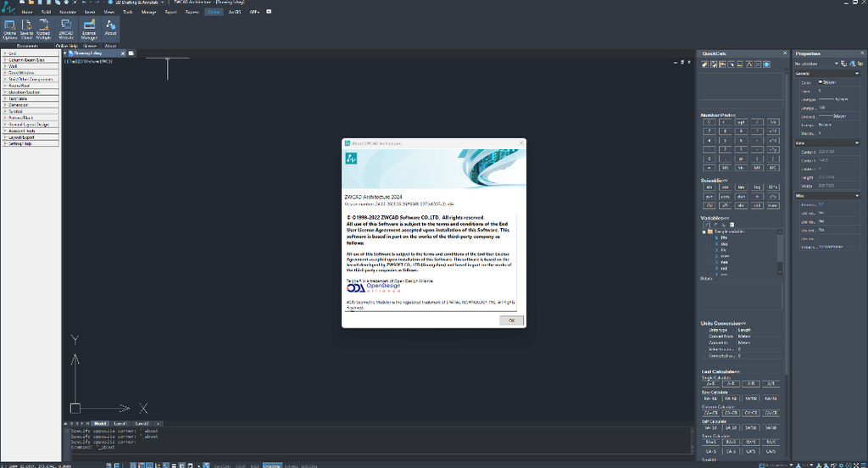Click the C clear button in Number Pad

pos(709,122)
